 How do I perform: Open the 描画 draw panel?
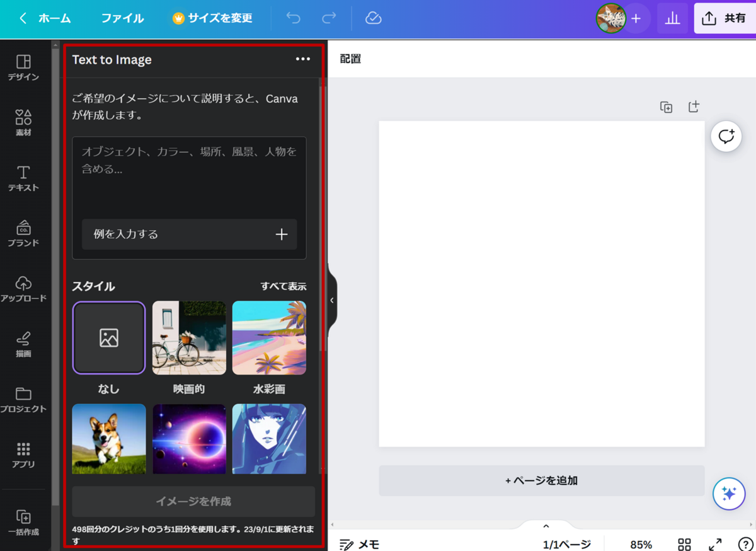[x=23, y=344]
